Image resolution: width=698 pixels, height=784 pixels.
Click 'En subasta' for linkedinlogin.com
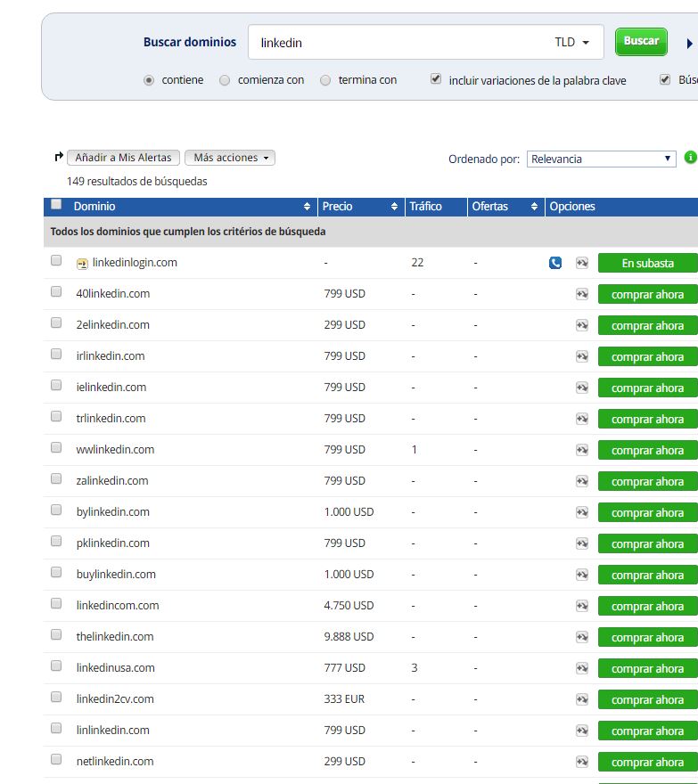(647, 263)
